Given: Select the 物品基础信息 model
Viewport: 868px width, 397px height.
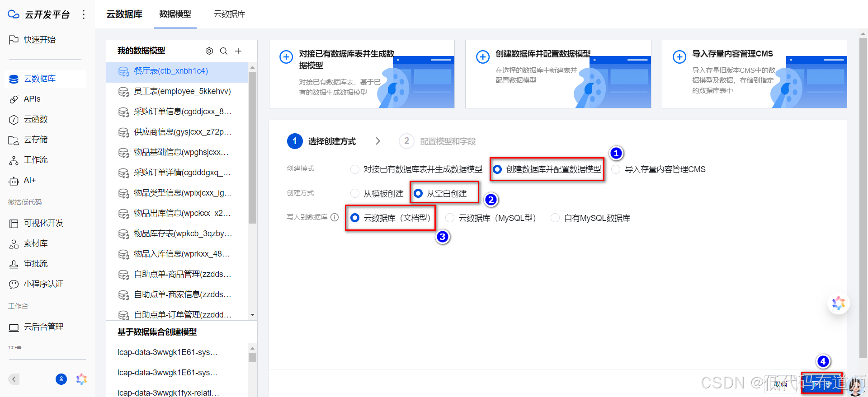Looking at the screenshot, I should click(x=177, y=153).
